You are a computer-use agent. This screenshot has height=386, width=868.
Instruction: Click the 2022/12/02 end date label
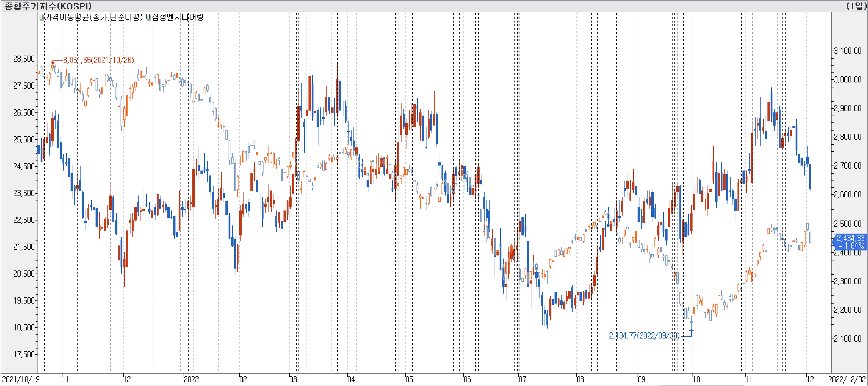[x=847, y=379]
